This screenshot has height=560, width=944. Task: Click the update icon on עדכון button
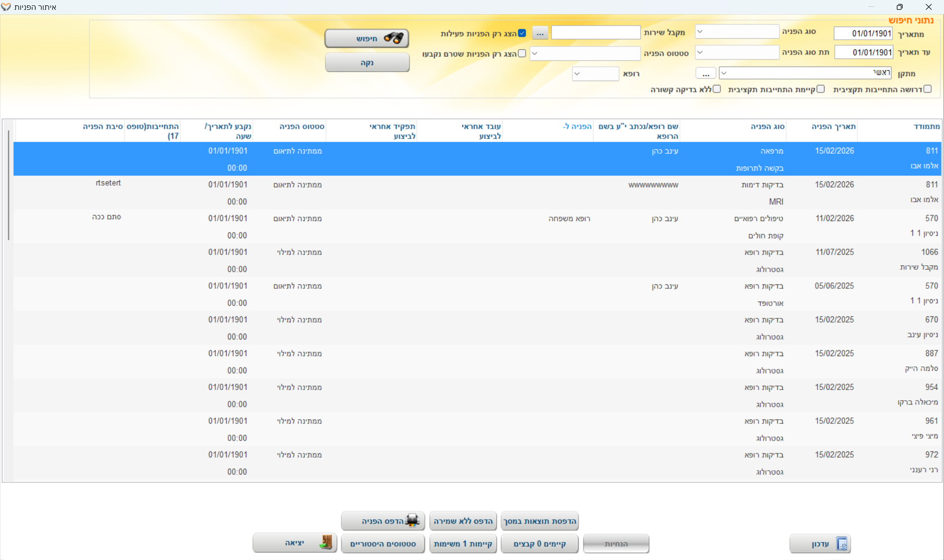pyautogui.click(x=842, y=544)
